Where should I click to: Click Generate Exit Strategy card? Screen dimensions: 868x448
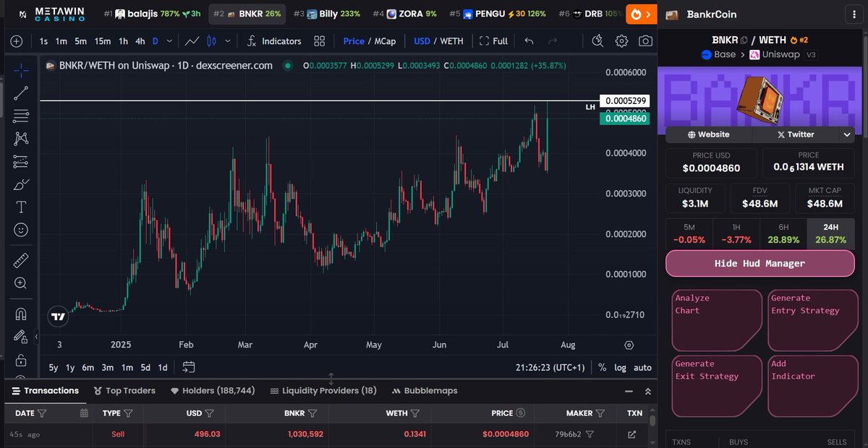(x=717, y=386)
